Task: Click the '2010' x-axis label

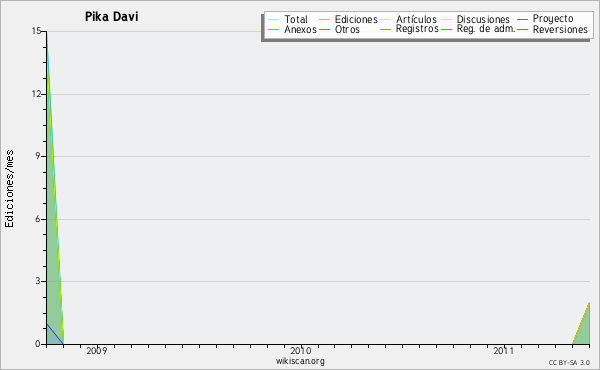Action: pos(300,350)
